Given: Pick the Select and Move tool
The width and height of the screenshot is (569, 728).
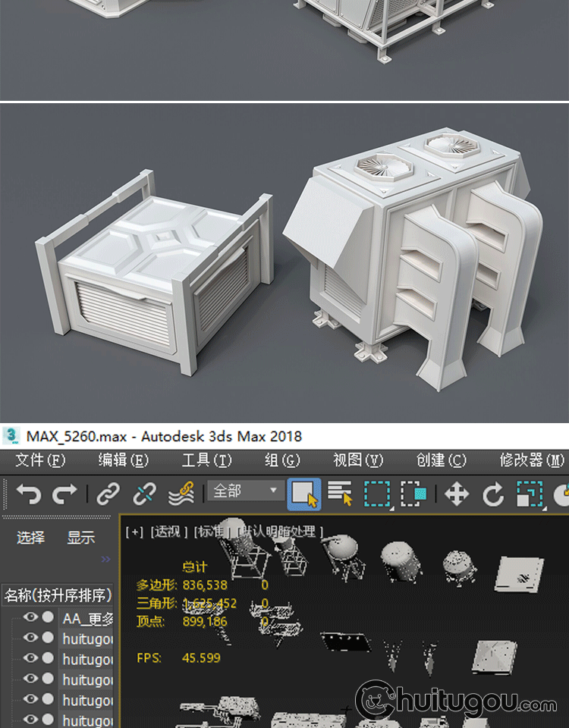Looking at the screenshot, I should 457,494.
